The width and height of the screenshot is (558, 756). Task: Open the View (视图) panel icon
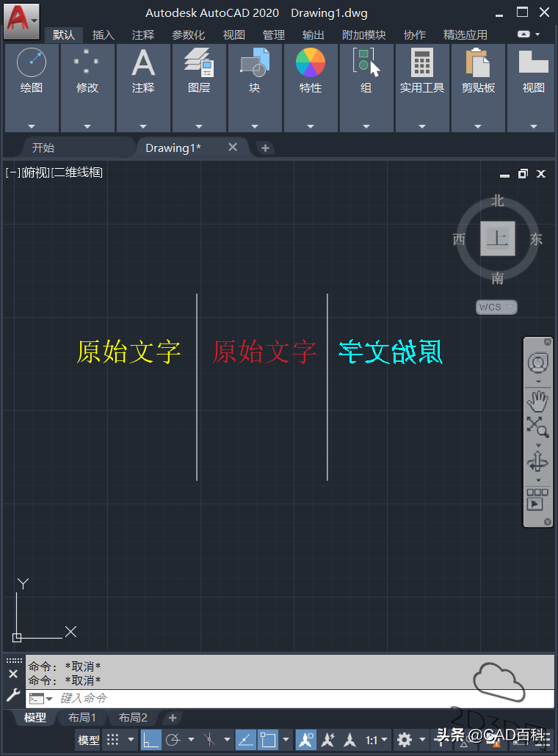coord(533,62)
